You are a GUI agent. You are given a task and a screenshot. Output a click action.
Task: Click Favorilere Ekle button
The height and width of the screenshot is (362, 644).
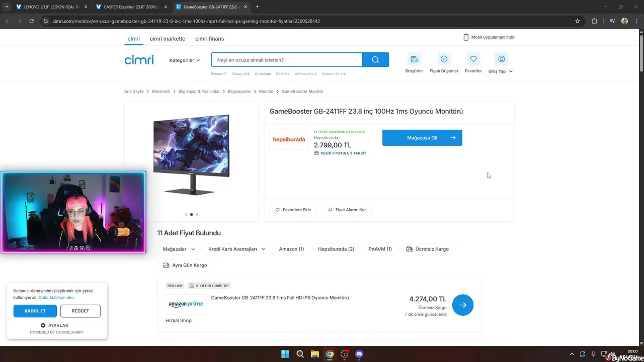coord(293,210)
